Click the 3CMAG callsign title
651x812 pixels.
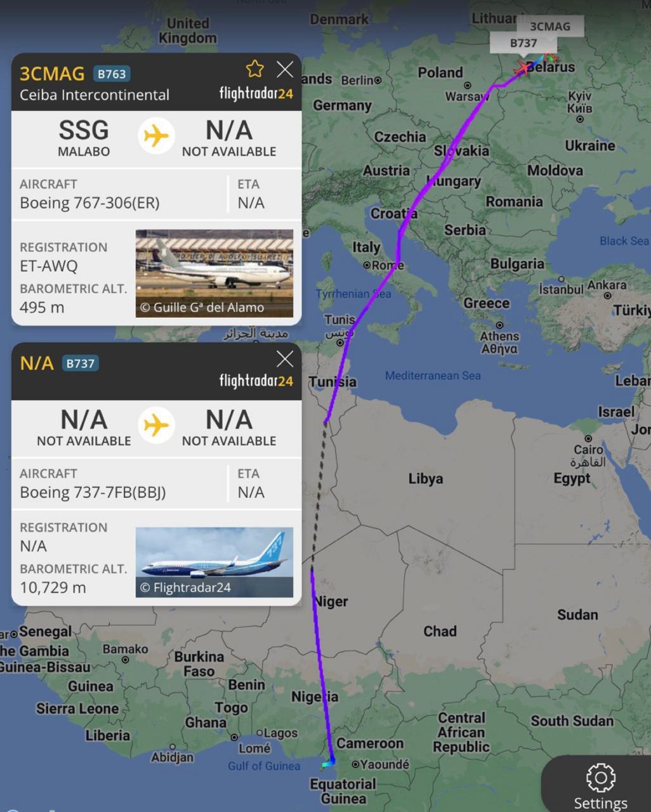52,74
